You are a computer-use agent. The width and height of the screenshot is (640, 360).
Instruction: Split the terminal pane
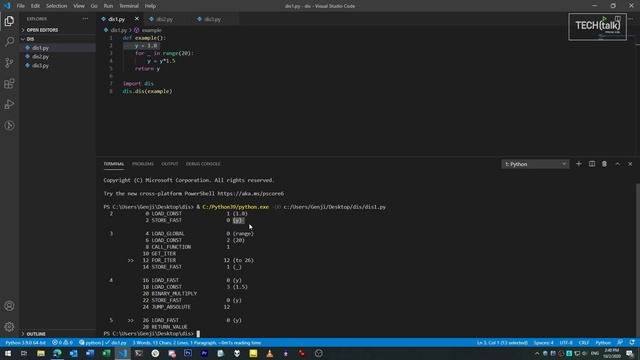point(592,164)
